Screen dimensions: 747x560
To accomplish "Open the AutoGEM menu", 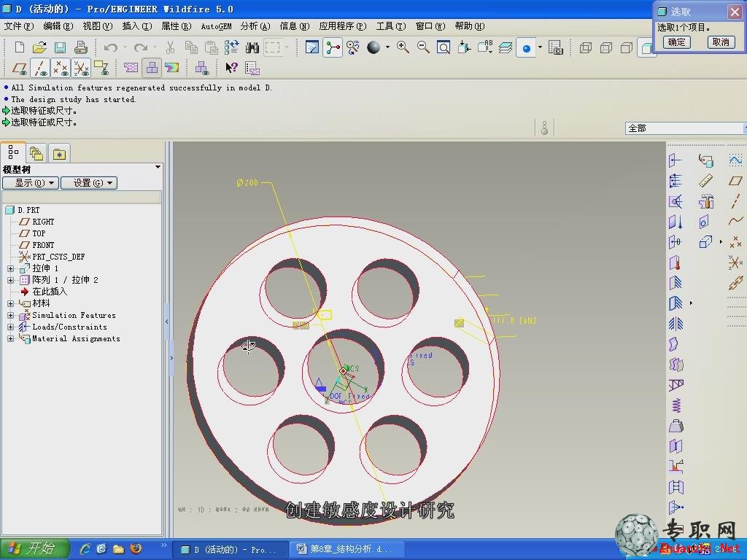I will (216, 26).
